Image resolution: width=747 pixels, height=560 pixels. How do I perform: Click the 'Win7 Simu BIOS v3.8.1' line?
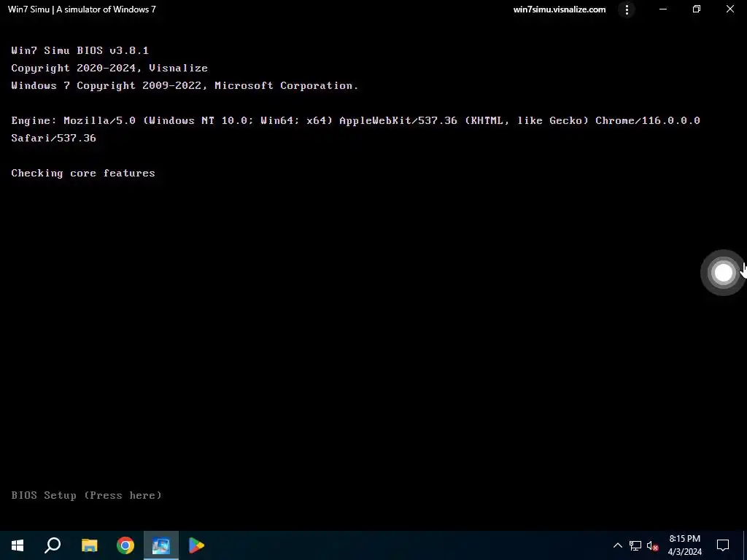80,50
